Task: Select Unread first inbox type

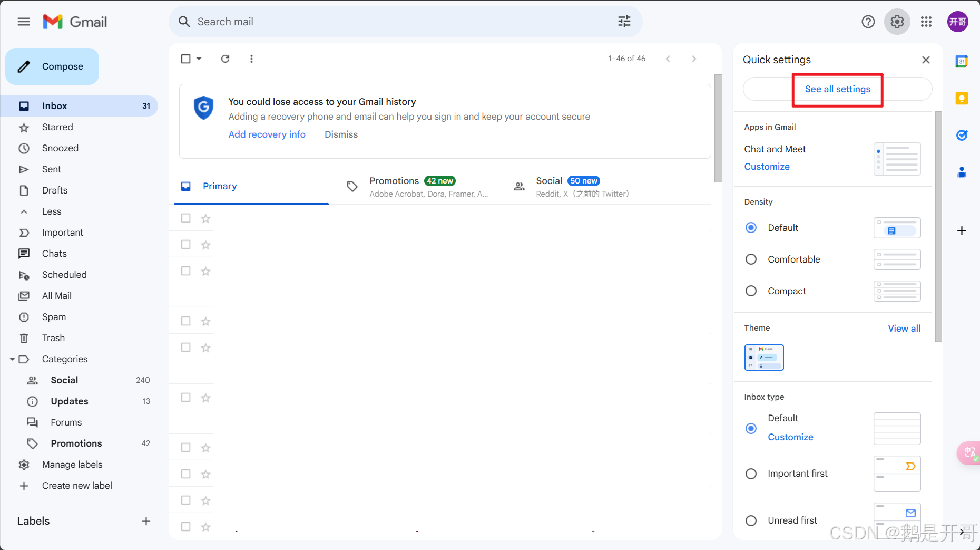Action: (751, 520)
